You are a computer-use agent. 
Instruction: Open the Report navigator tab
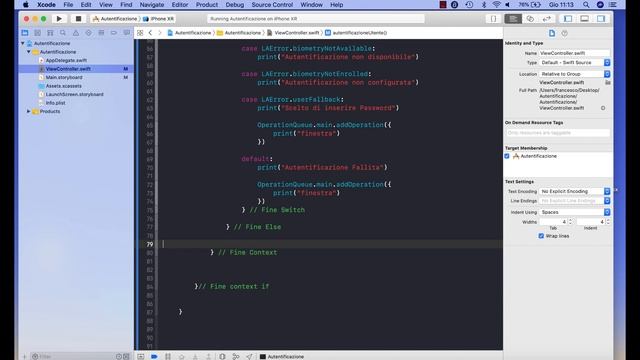(x=127, y=33)
